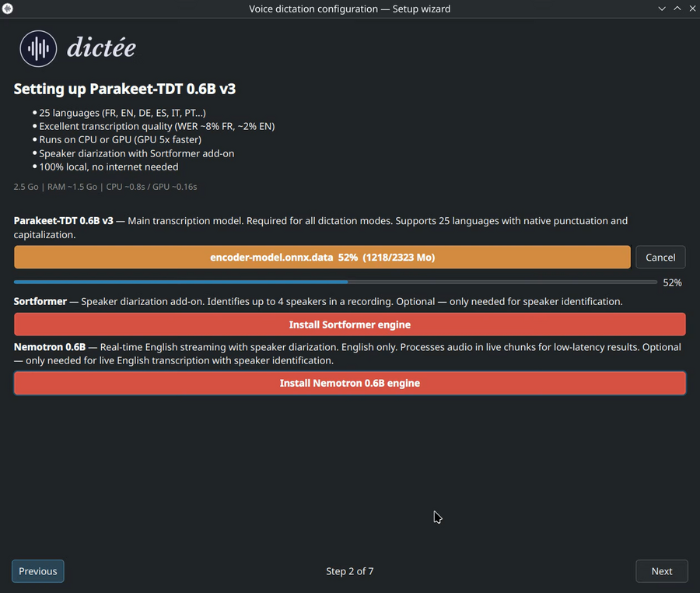Screen dimensions: 700x593
Task: Close the setup wizard window
Action: pos(692,9)
